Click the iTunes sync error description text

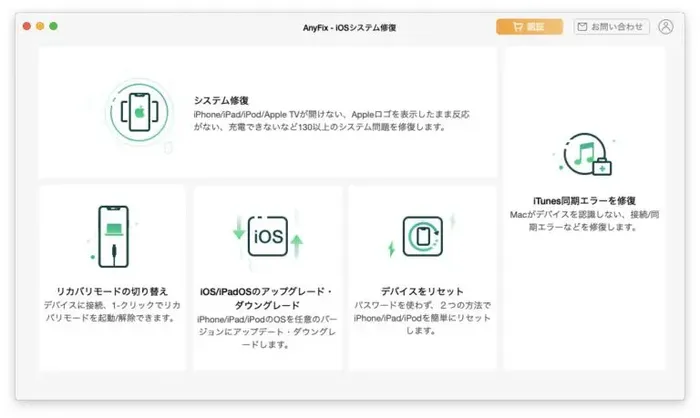(582, 220)
